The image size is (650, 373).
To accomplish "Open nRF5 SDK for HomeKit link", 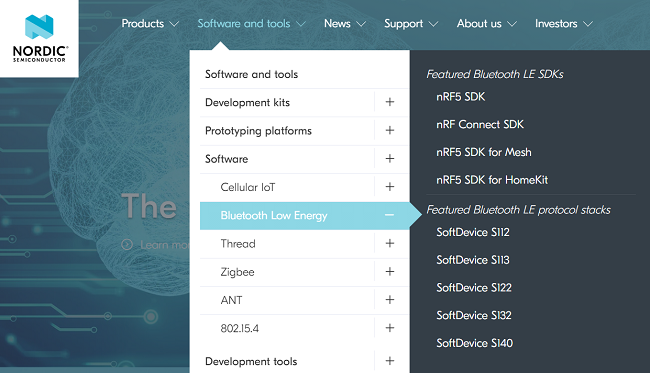I will pos(492,180).
